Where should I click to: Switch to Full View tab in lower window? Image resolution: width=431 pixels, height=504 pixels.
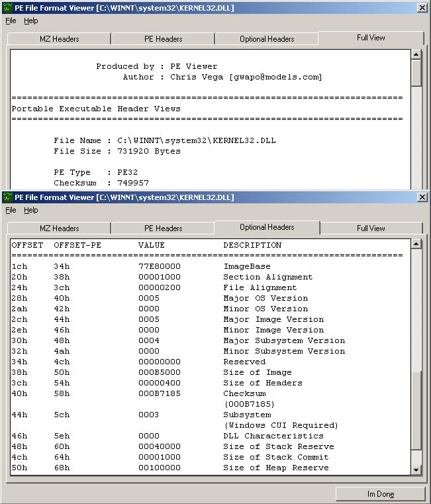pos(371,228)
